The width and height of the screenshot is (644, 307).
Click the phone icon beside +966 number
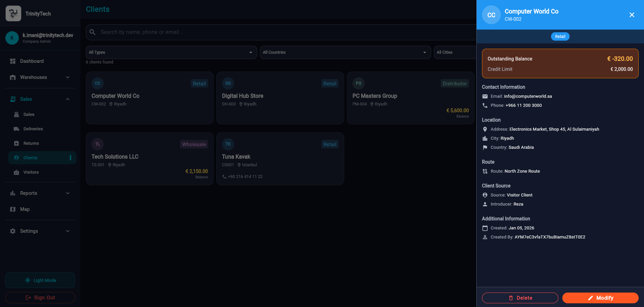coord(485,105)
